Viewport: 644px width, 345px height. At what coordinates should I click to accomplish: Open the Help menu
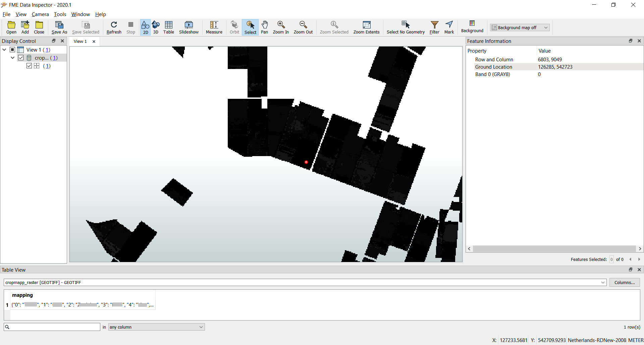click(x=100, y=14)
